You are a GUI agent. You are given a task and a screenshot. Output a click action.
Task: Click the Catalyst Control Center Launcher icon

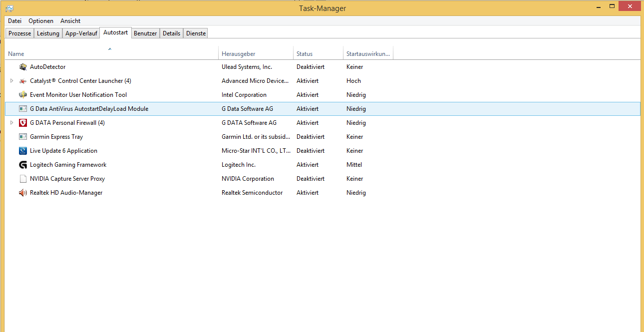pos(22,81)
